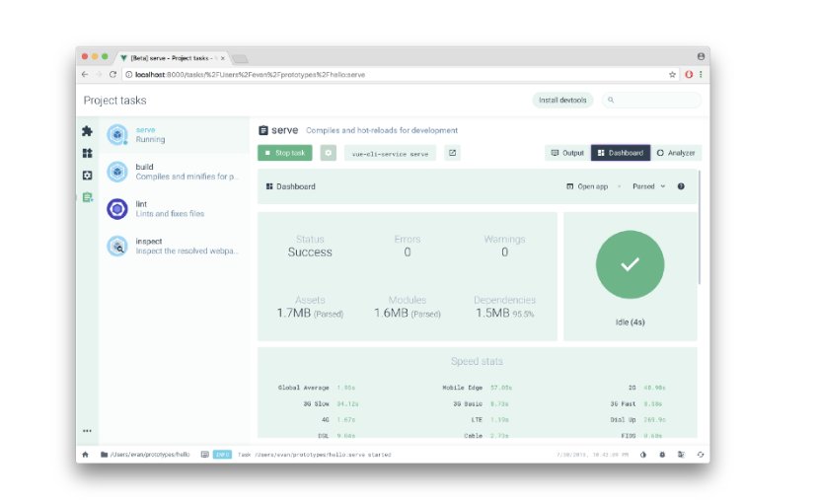Image resolution: width=818 pixels, height=504 pixels.
Task: Open Project tasks icon in the left sidebar
Action: pyautogui.click(x=87, y=197)
